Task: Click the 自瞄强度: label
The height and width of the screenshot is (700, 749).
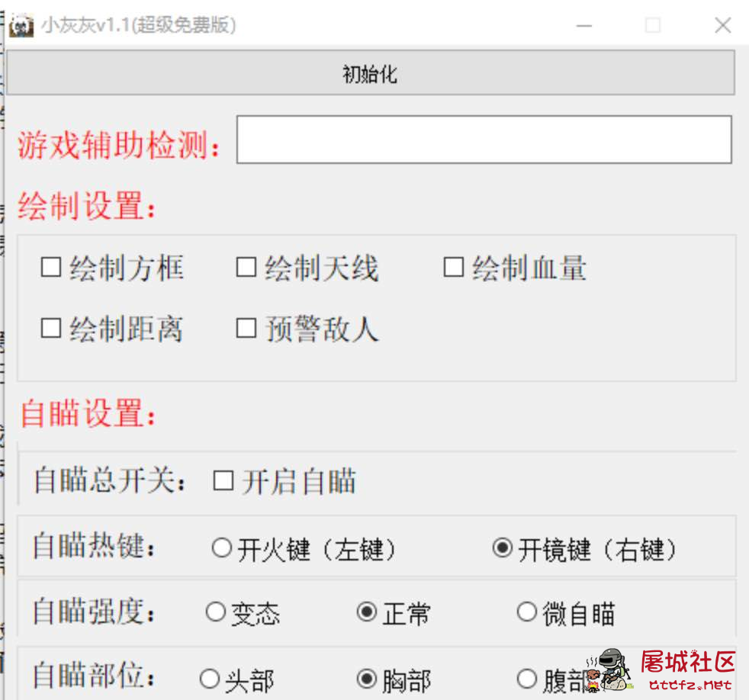Action: tap(94, 612)
